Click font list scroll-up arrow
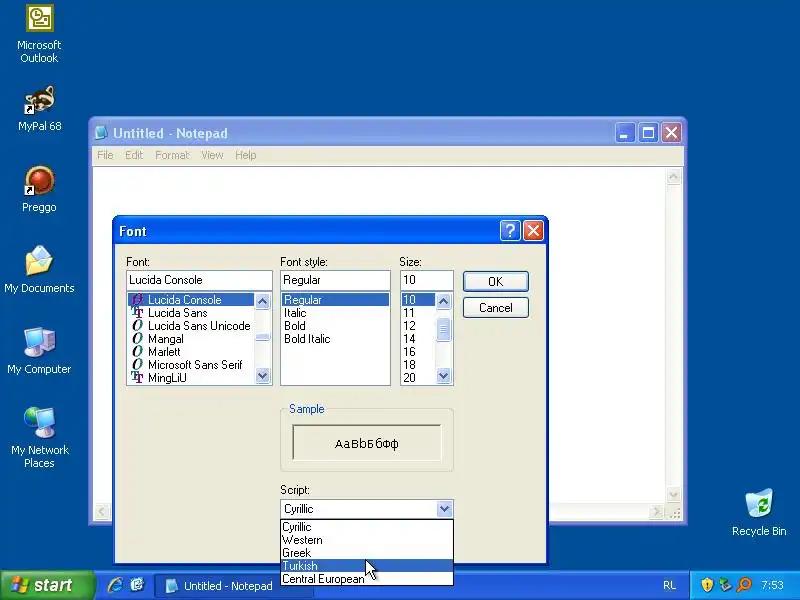 pyautogui.click(x=263, y=301)
